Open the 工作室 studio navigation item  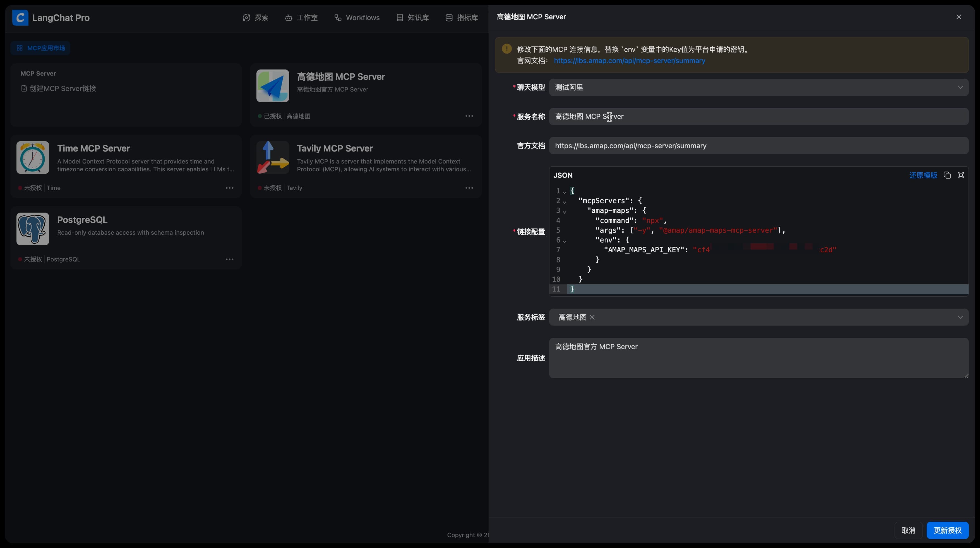click(x=301, y=18)
